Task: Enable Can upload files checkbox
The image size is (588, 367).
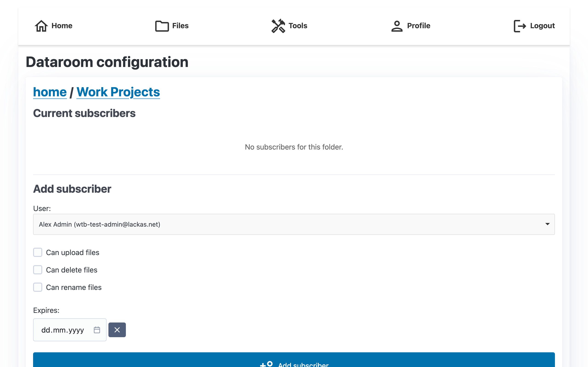Action: click(x=38, y=253)
